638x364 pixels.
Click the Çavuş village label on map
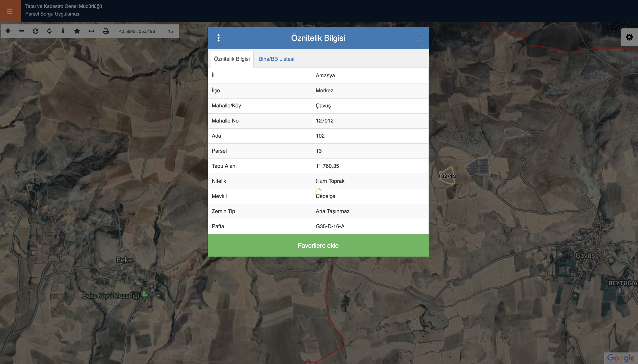[x=585, y=256]
